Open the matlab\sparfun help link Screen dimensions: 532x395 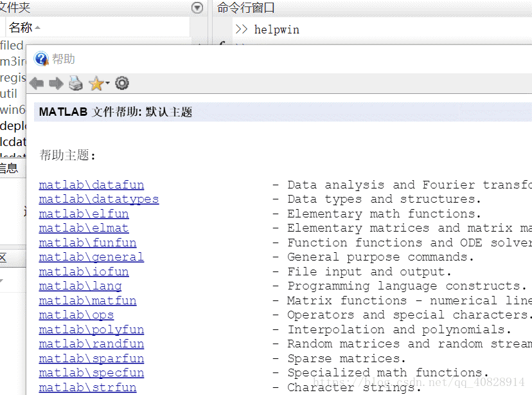coord(91,358)
